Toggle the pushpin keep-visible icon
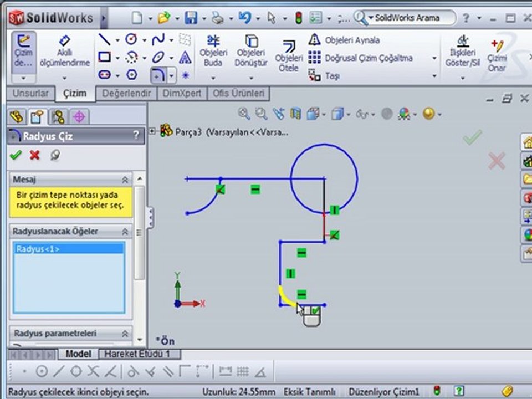The image size is (532, 399). click(55, 155)
